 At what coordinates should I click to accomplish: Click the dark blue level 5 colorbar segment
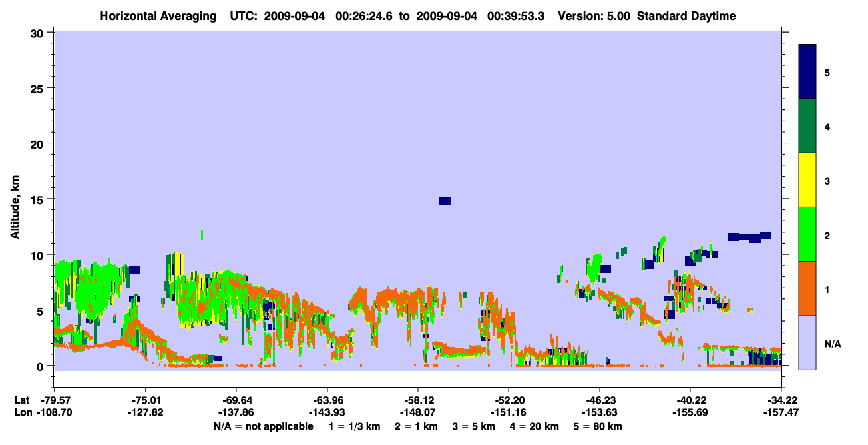point(807,71)
